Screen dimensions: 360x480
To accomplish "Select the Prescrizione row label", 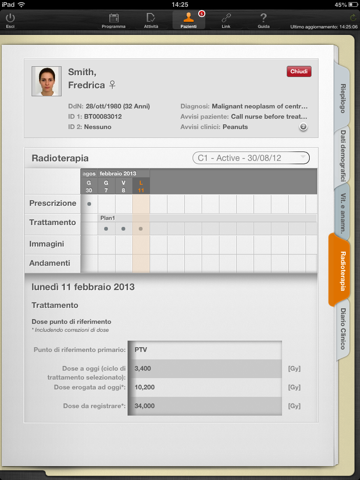I will pos(53,203).
